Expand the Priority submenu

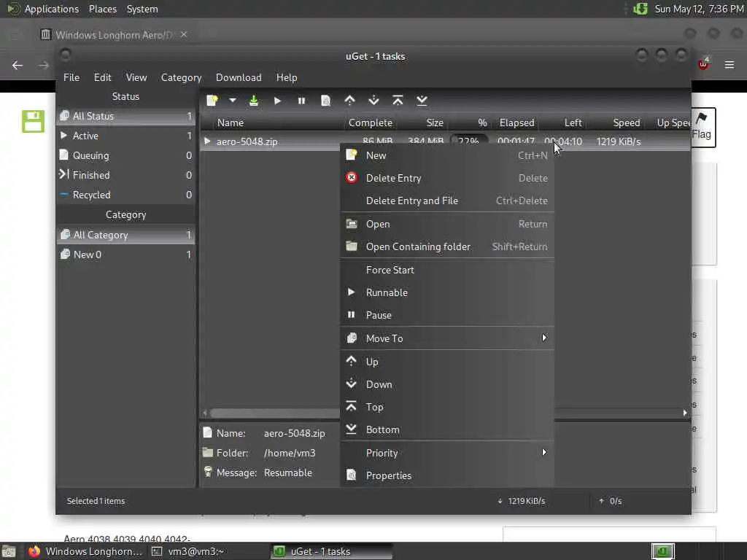click(447, 453)
